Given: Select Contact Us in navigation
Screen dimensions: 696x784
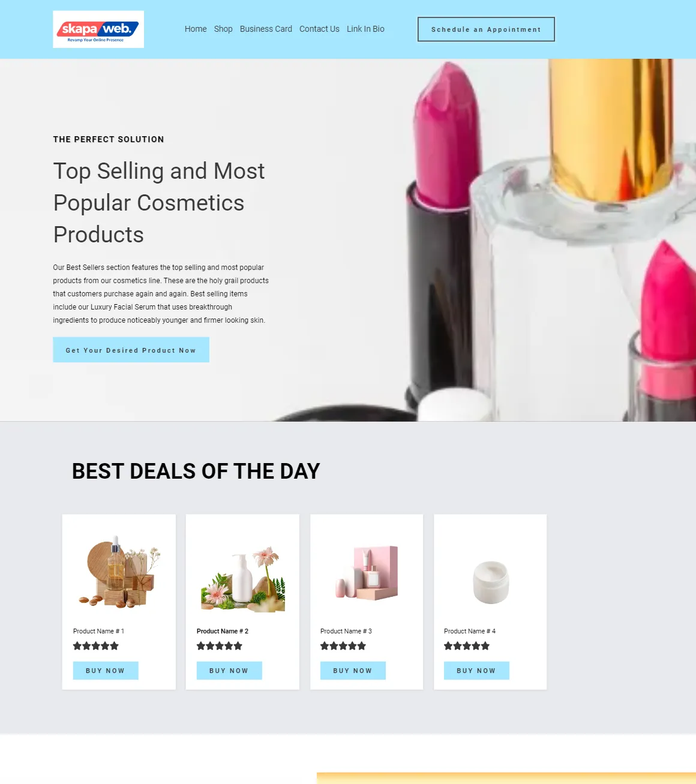Looking at the screenshot, I should 319,29.
